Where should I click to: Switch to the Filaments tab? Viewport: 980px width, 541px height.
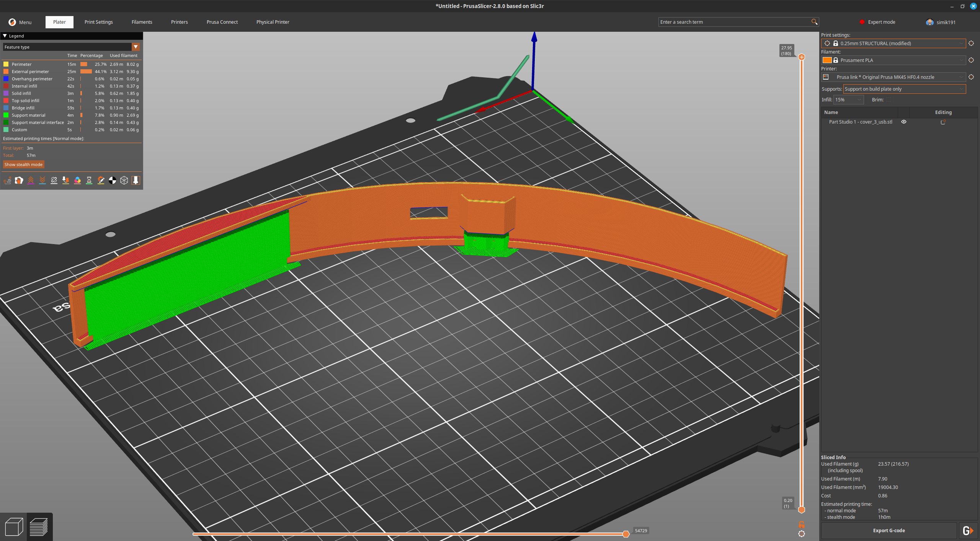coord(142,22)
